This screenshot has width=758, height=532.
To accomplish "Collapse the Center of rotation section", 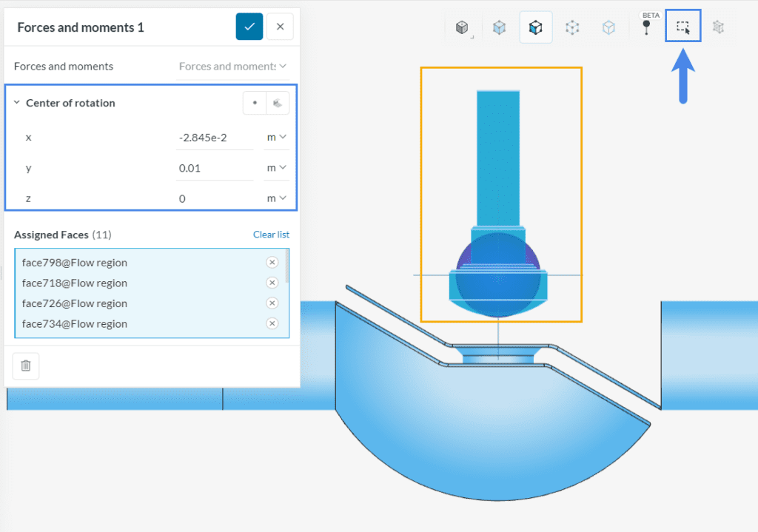I will (x=16, y=103).
